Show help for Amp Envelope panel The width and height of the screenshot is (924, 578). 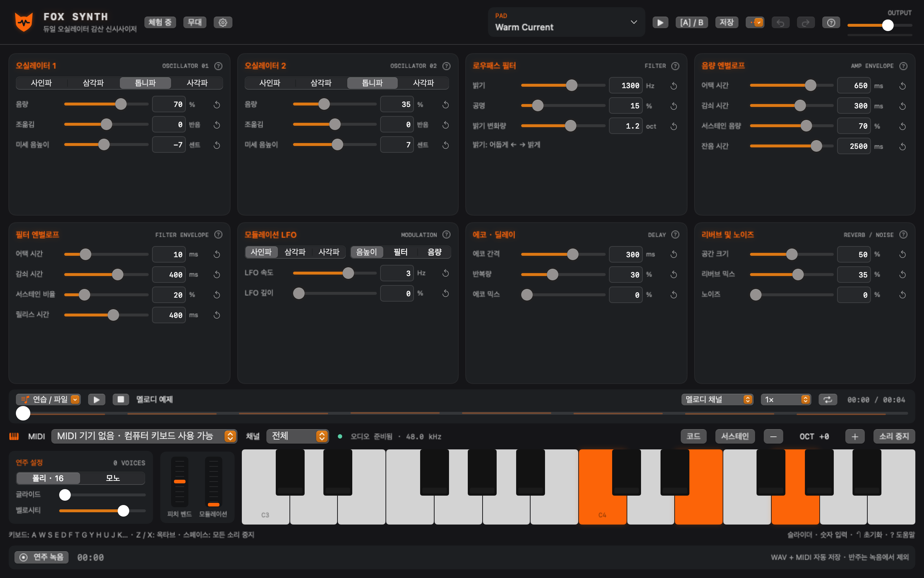903,66
